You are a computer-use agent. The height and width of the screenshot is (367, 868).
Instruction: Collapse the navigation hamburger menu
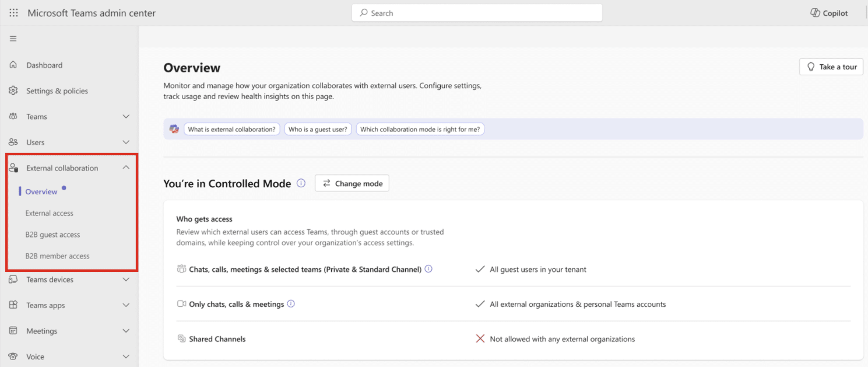point(13,39)
